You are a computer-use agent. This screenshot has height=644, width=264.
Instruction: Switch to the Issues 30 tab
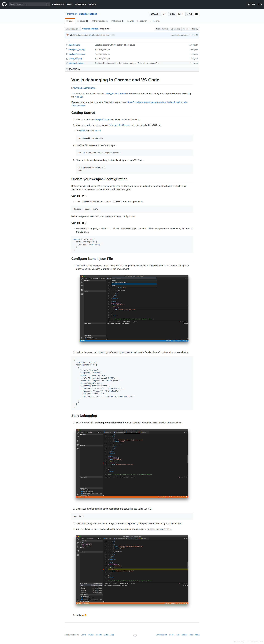pyautogui.click(x=83, y=21)
